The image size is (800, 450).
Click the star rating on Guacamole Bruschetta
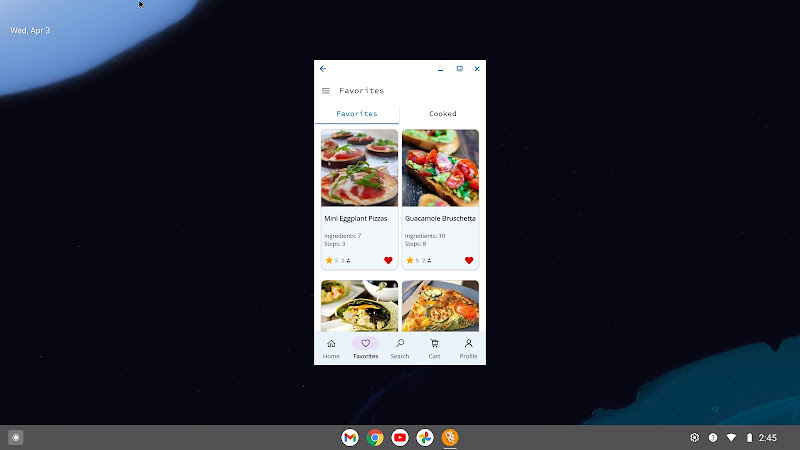coord(410,260)
